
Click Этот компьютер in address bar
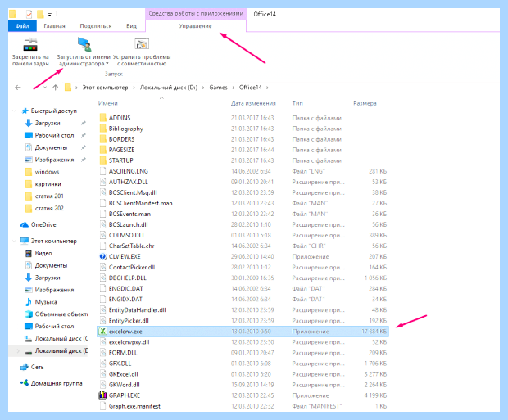pos(105,88)
